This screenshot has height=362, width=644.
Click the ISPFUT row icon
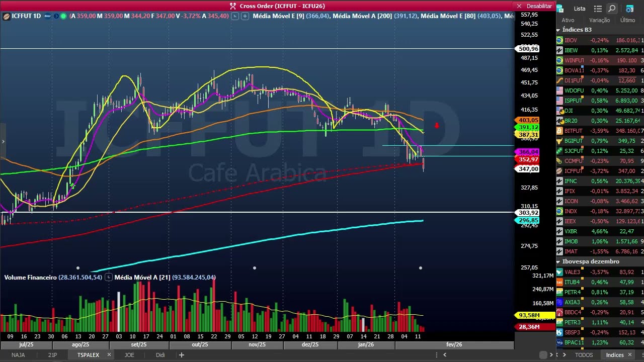(559, 101)
